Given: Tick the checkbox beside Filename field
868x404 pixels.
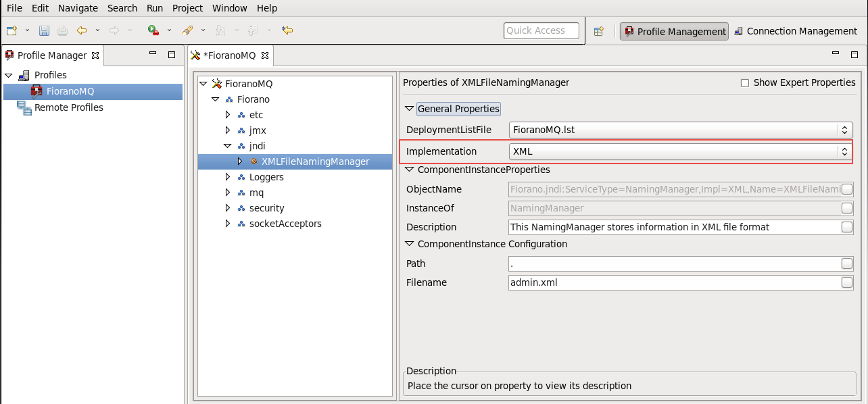Looking at the screenshot, I should (x=847, y=283).
